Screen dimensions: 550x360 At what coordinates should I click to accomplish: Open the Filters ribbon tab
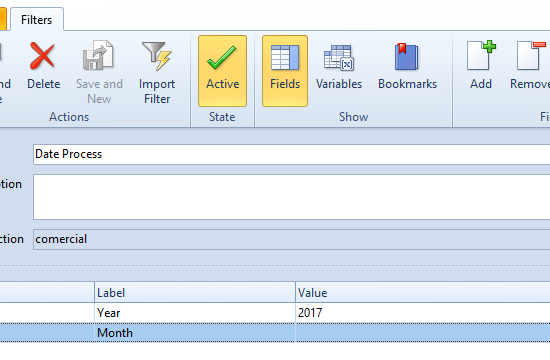[36, 20]
